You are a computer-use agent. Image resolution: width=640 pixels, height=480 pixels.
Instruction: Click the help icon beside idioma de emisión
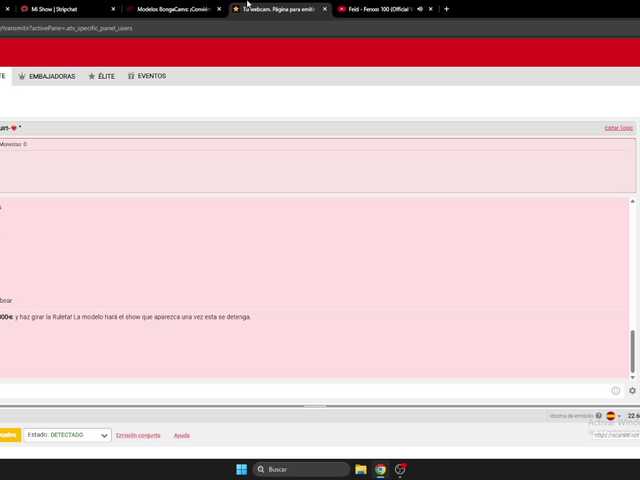tap(599, 416)
